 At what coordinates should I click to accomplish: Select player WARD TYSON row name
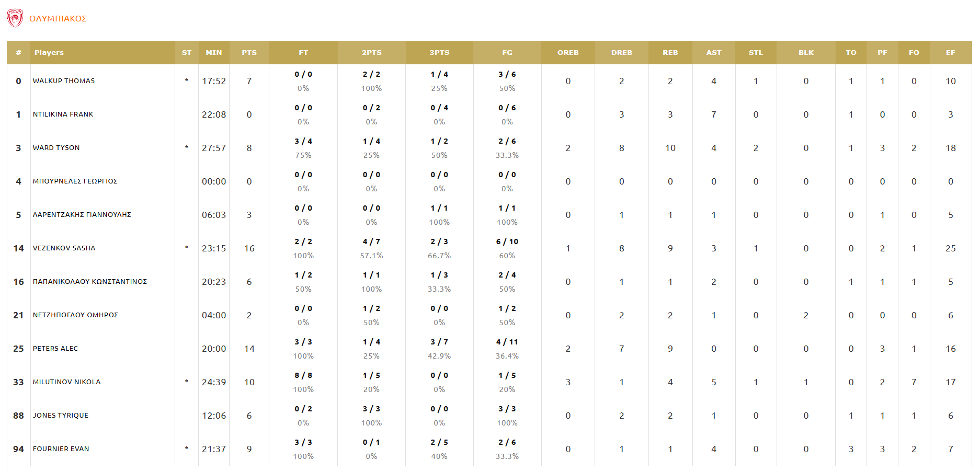56,148
